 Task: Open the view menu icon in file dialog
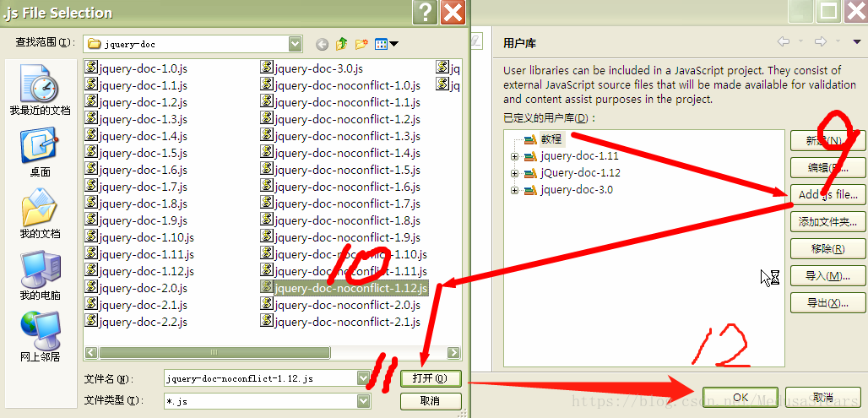[x=387, y=44]
